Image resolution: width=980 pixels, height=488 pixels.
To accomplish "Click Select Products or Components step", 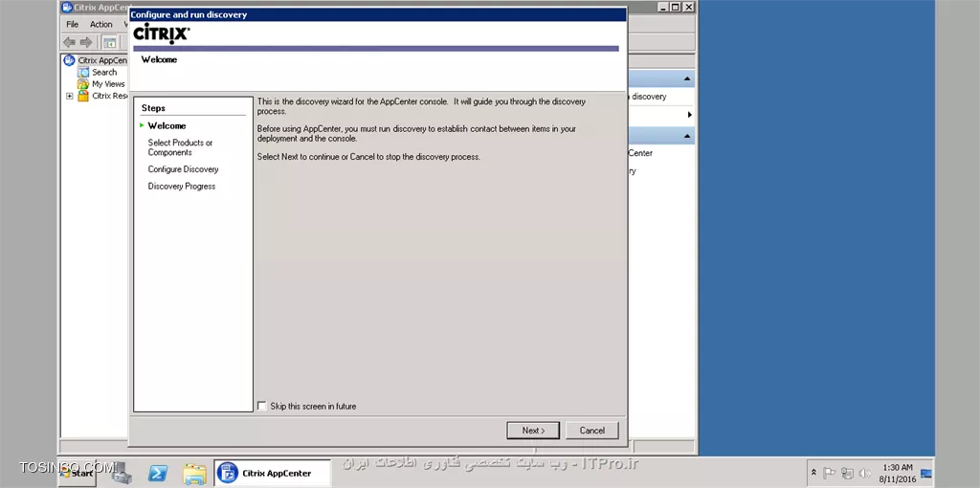I will coord(180,147).
